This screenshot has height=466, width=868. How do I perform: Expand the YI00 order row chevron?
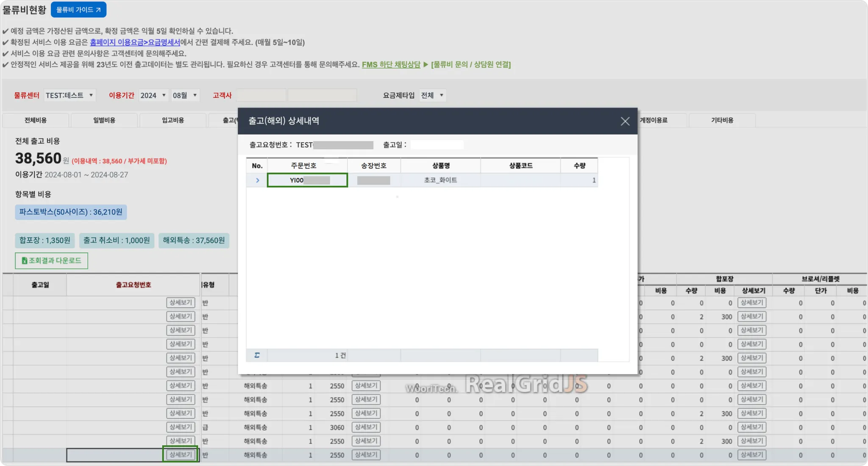(257, 180)
